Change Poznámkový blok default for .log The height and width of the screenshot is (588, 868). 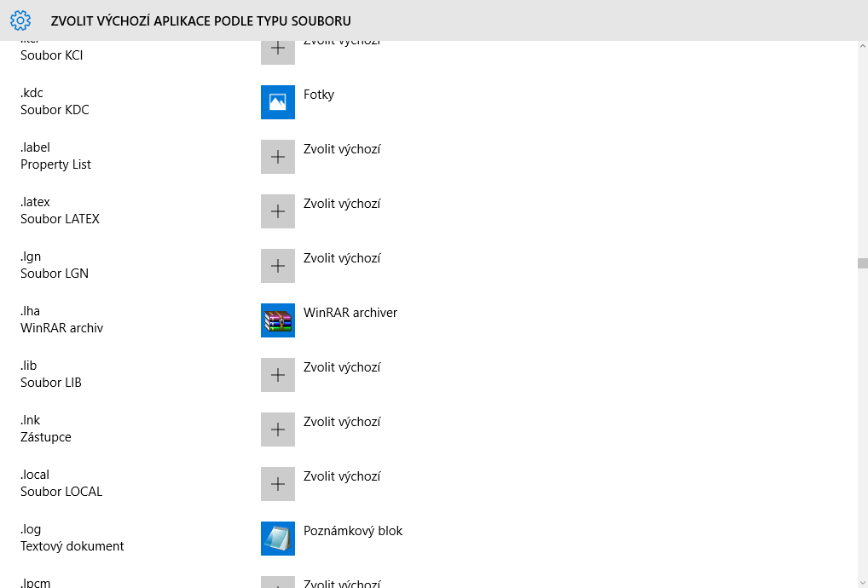[x=353, y=531]
